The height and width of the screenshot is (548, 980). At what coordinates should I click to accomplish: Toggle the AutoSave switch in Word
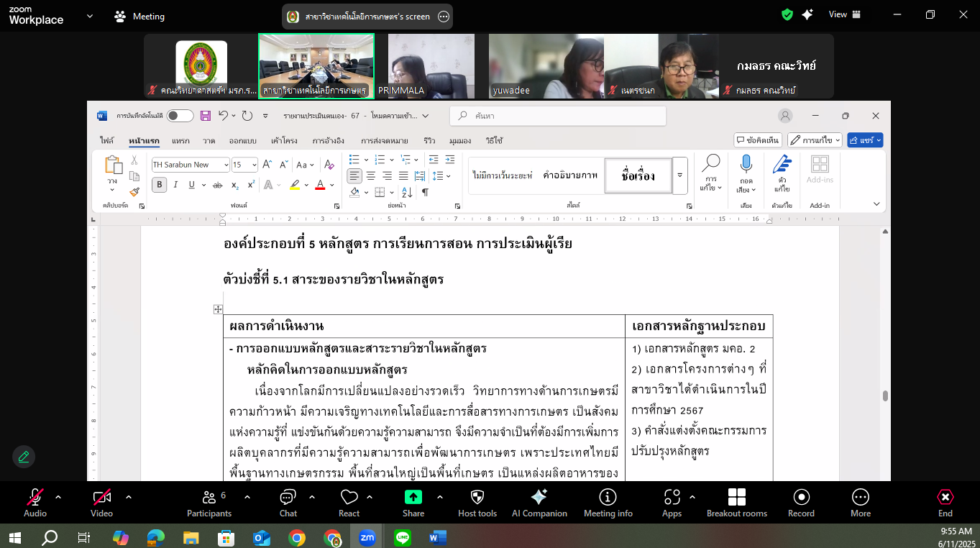click(x=180, y=116)
